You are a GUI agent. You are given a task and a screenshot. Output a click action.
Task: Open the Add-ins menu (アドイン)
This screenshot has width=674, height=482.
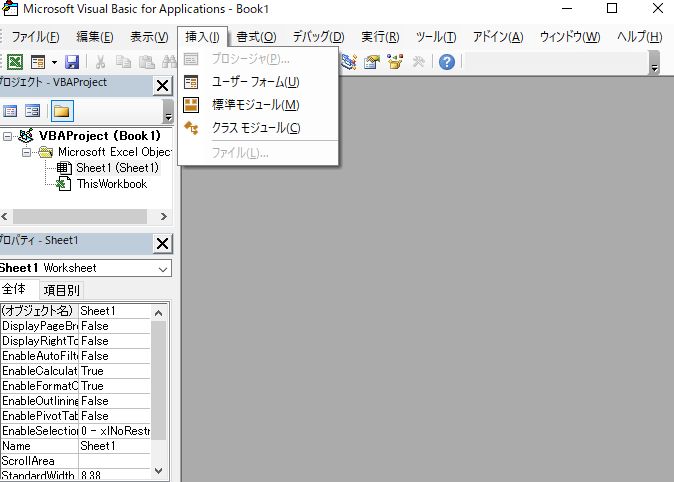[x=498, y=37]
